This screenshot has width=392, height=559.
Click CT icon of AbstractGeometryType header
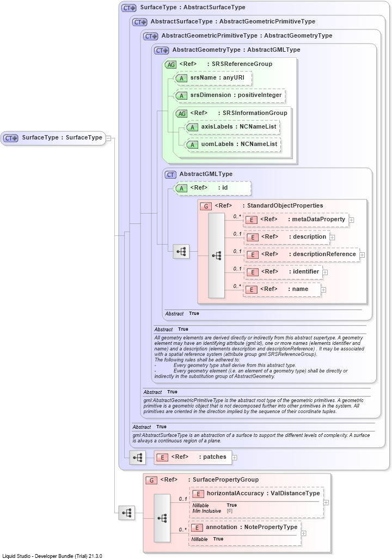click(x=161, y=51)
